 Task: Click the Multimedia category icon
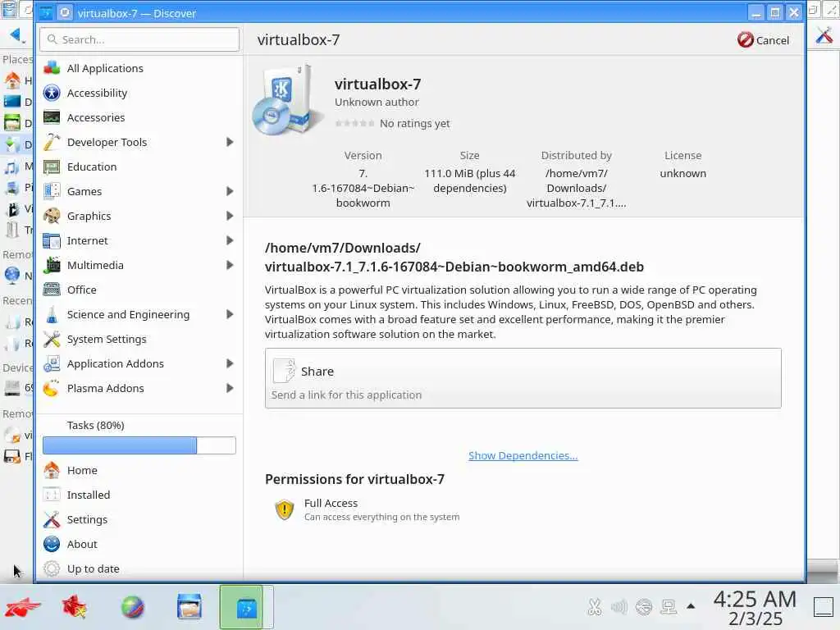(52, 265)
